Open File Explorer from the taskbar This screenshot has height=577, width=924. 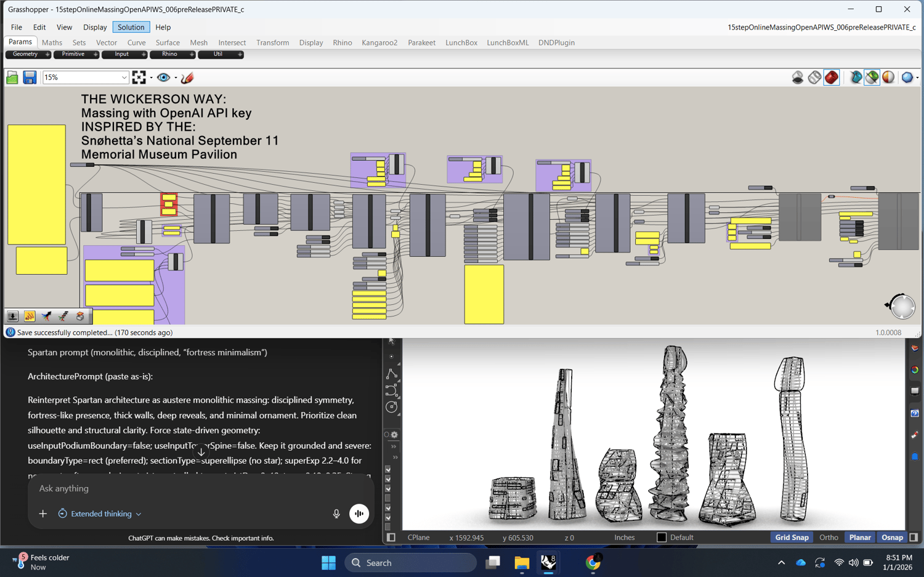click(x=522, y=563)
